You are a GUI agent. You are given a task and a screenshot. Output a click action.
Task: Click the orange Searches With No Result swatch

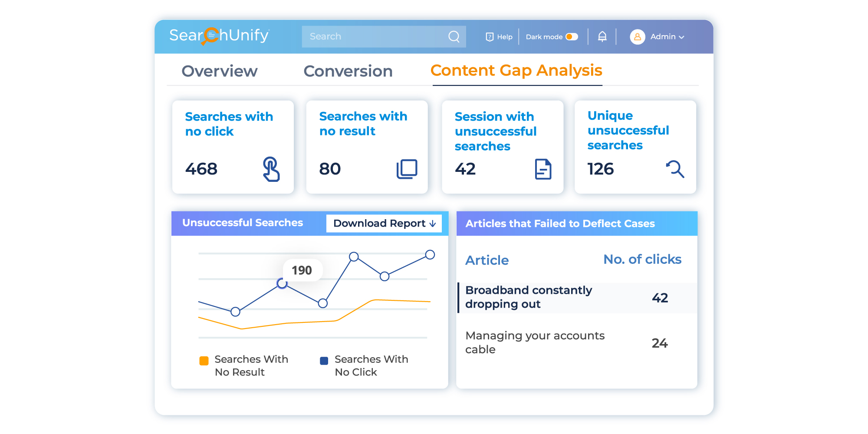[204, 361]
